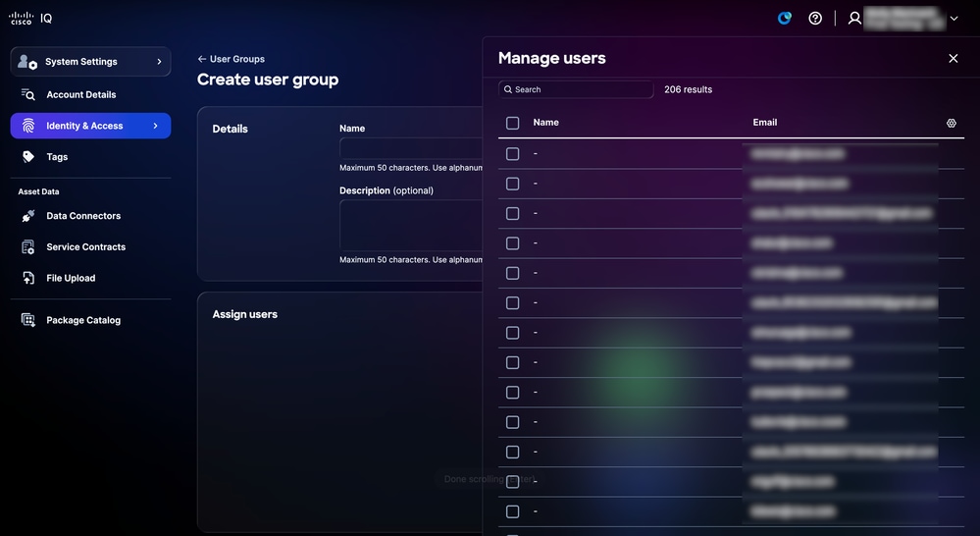This screenshot has width=980, height=536.
Task: Expand the Identity & Access chevron
Action: (x=156, y=126)
